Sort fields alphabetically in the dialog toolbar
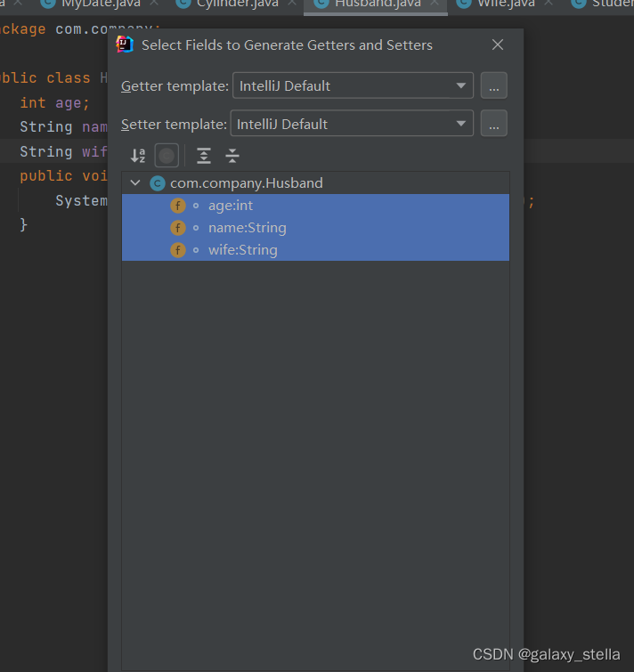The height and width of the screenshot is (672, 634). [x=138, y=156]
